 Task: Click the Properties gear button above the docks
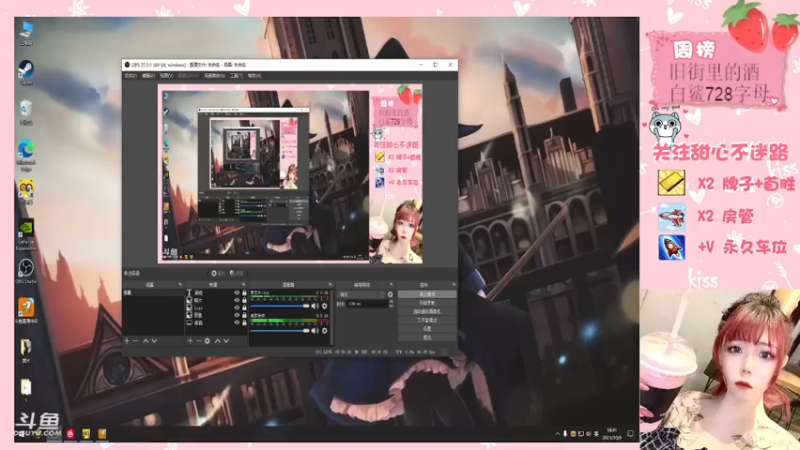[x=218, y=273]
